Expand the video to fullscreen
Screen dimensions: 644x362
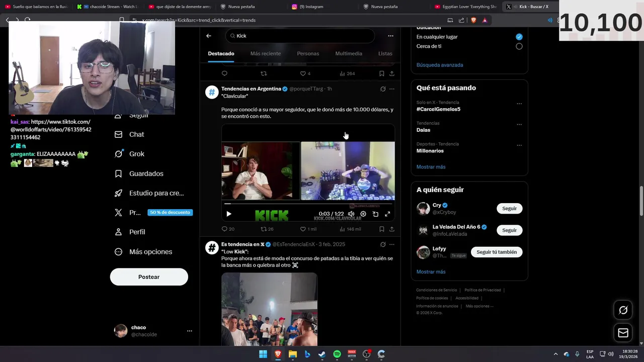tap(387, 214)
